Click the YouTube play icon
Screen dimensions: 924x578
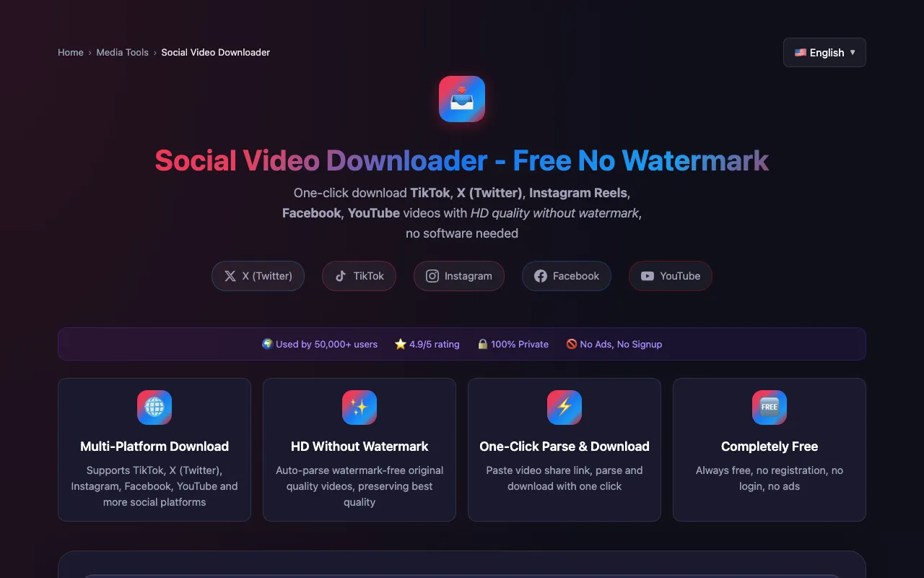pos(648,276)
